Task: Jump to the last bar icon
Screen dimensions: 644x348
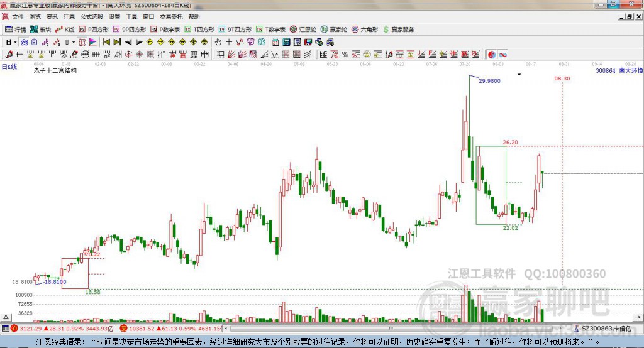Action: tap(117, 42)
